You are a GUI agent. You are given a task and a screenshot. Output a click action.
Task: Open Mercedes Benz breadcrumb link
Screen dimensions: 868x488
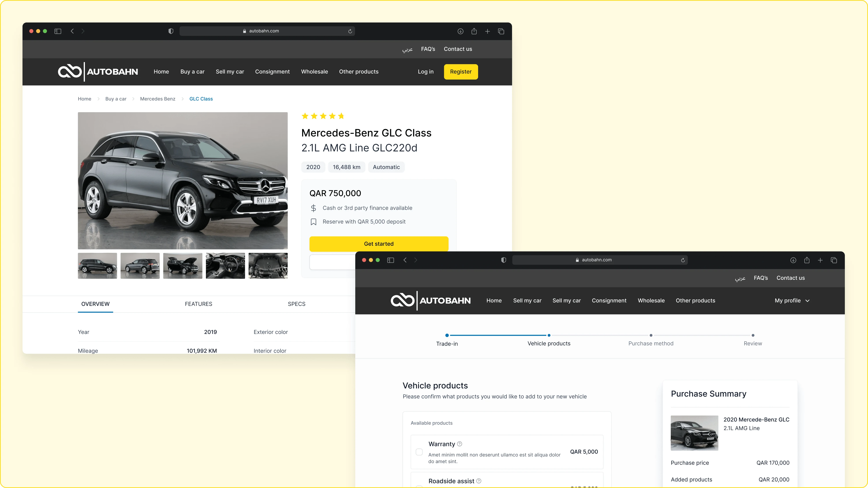click(x=157, y=99)
